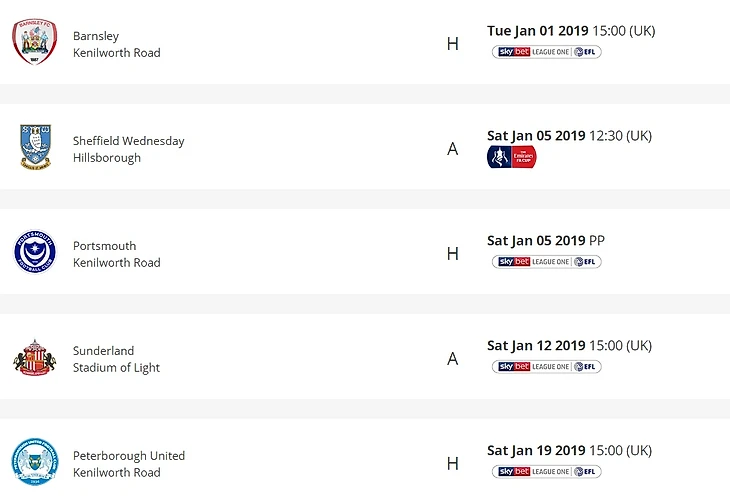Select the Tue Jan 01 2019 fixture date
This screenshot has width=730, height=503.
[x=536, y=31]
